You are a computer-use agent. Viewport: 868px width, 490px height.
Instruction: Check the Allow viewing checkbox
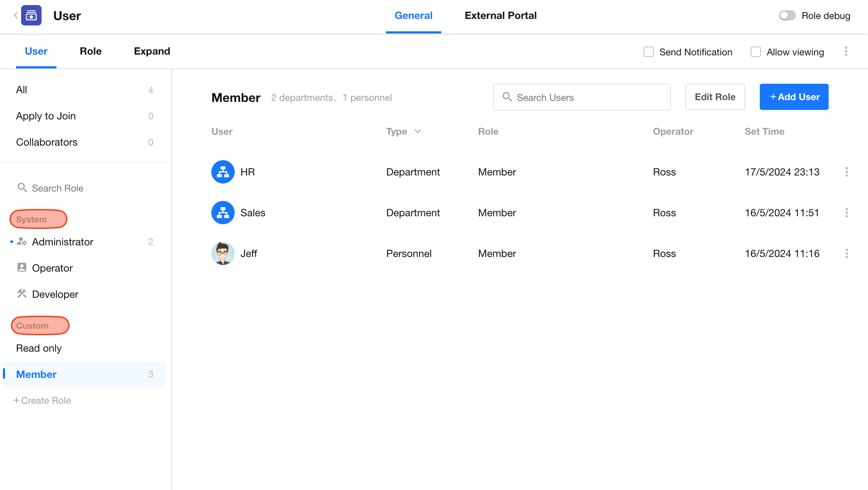pyautogui.click(x=755, y=52)
